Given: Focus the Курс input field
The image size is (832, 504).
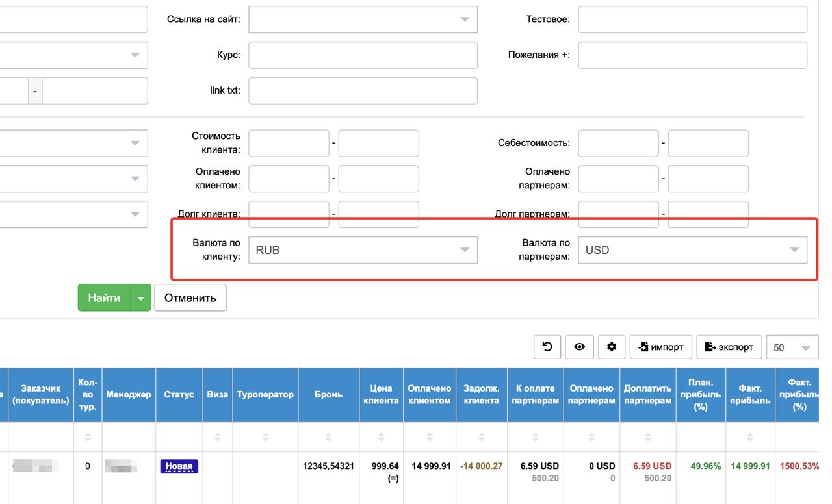Looking at the screenshot, I should click(x=363, y=55).
